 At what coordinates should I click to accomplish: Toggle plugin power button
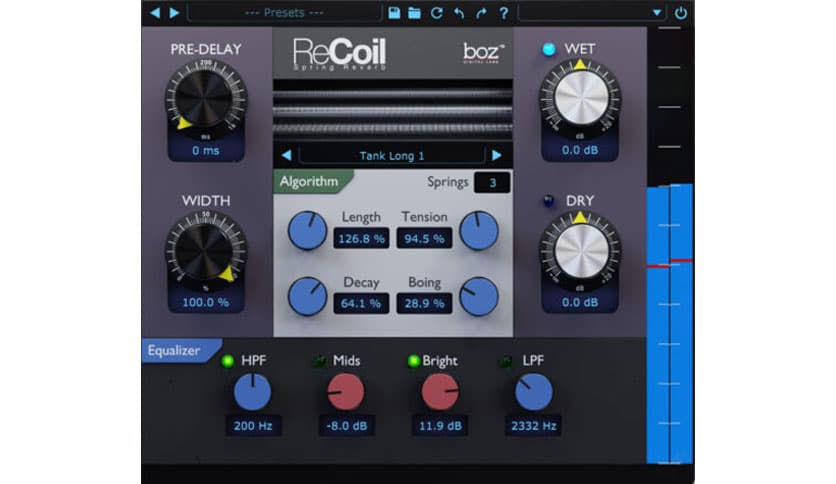681,13
